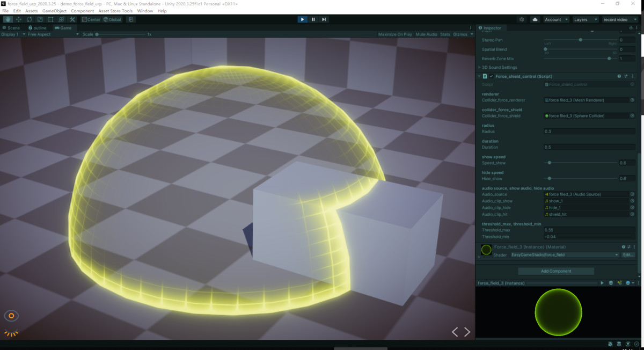Click the Add Component button
The height and width of the screenshot is (350, 644).
[x=555, y=271]
